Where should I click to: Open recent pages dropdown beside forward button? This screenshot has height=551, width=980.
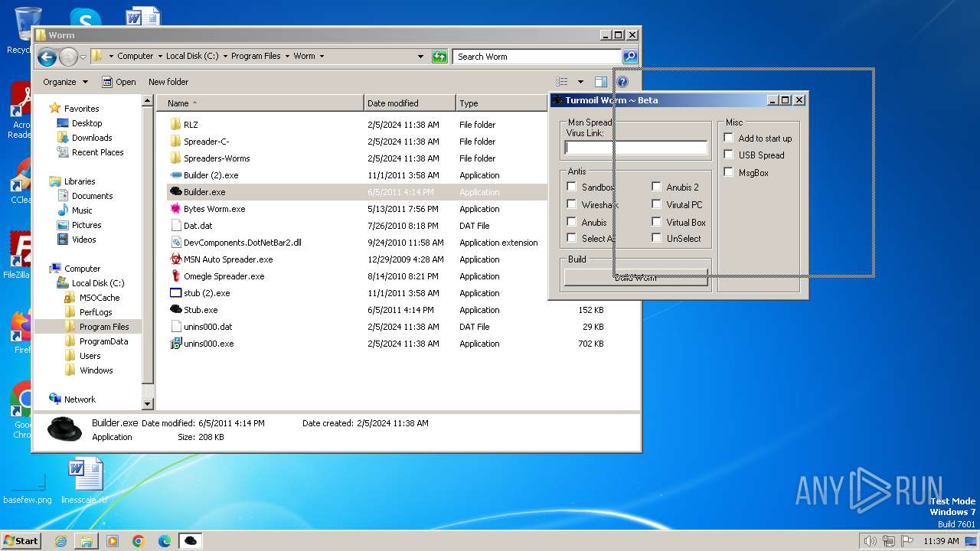[x=83, y=57]
